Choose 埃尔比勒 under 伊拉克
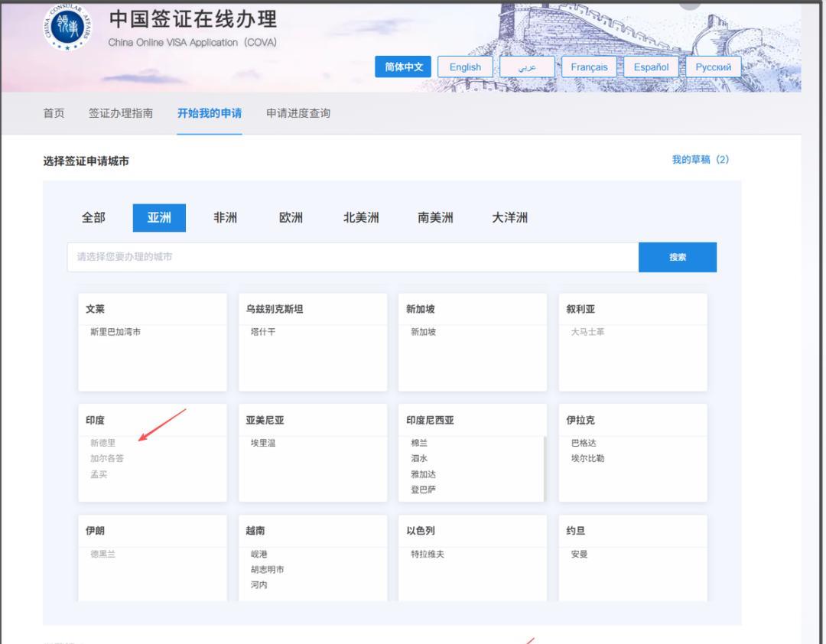826x644 pixels. click(587, 458)
